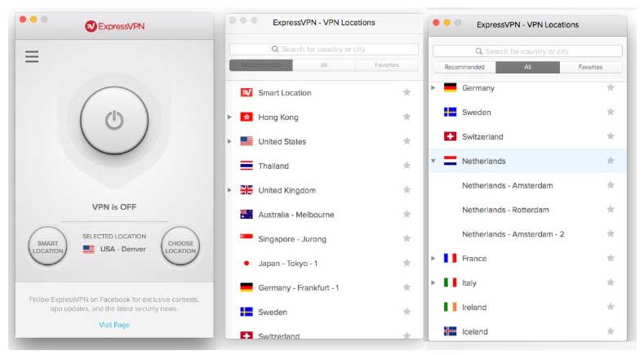Select Thailand location text
The image size is (644, 355).
(273, 166)
